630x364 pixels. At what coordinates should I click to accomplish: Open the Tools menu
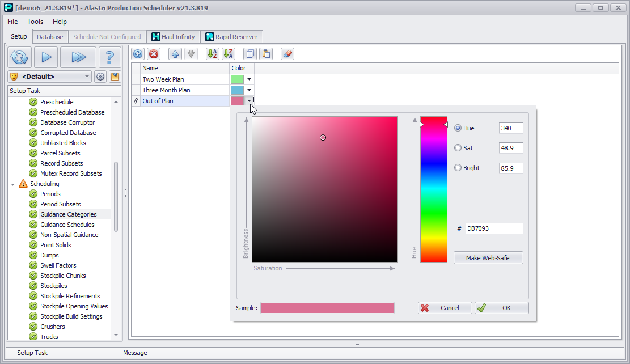tap(35, 22)
